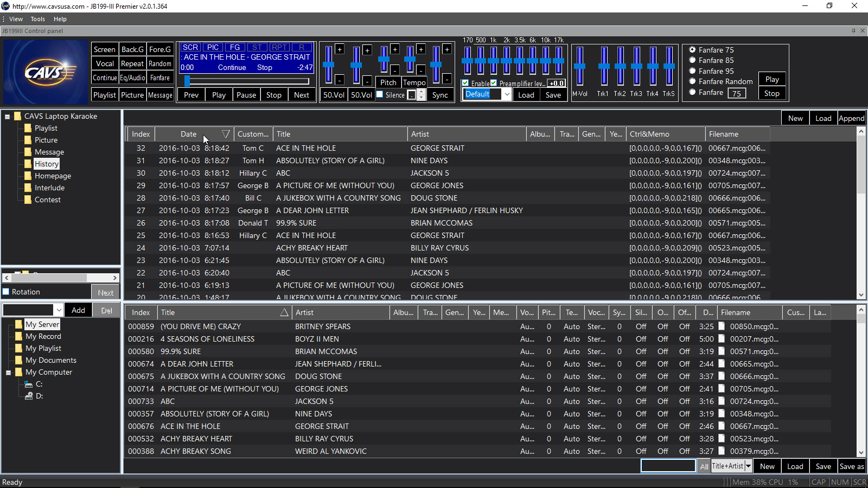Select History in the karaoke tree
Image resolution: width=868 pixels, height=488 pixels.
point(47,164)
